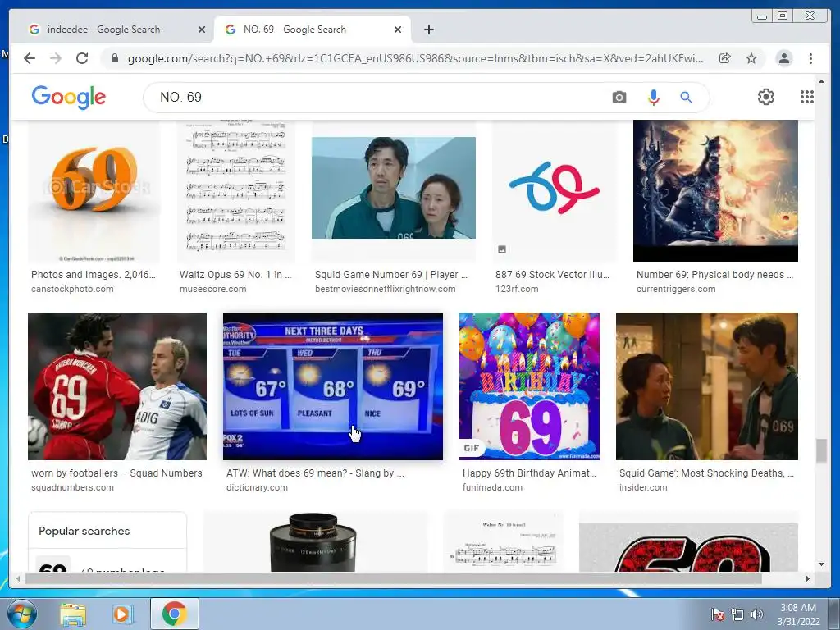Open Squid Game Number 69 player image
840x630 pixels.
click(x=394, y=188)
